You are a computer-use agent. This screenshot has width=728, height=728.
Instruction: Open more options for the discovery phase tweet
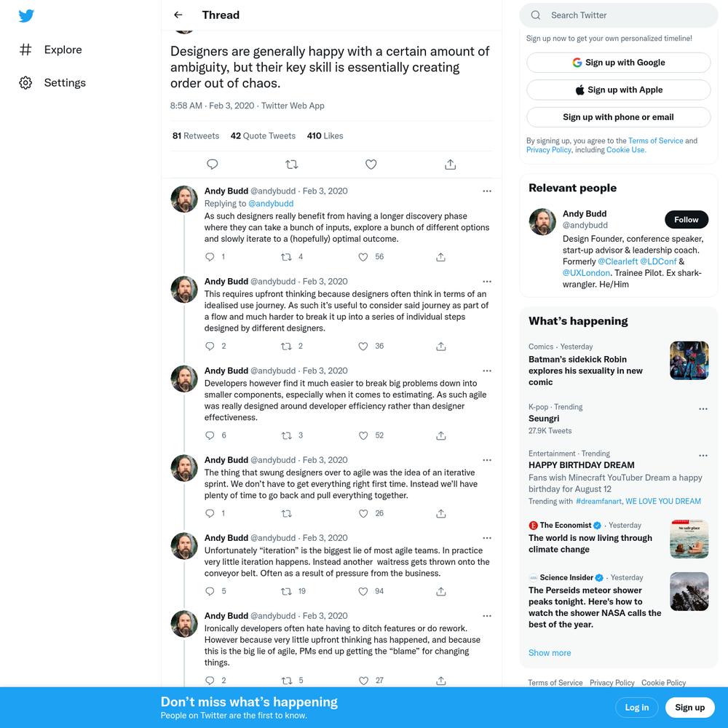pyautogui.click(x=486, y=191)
